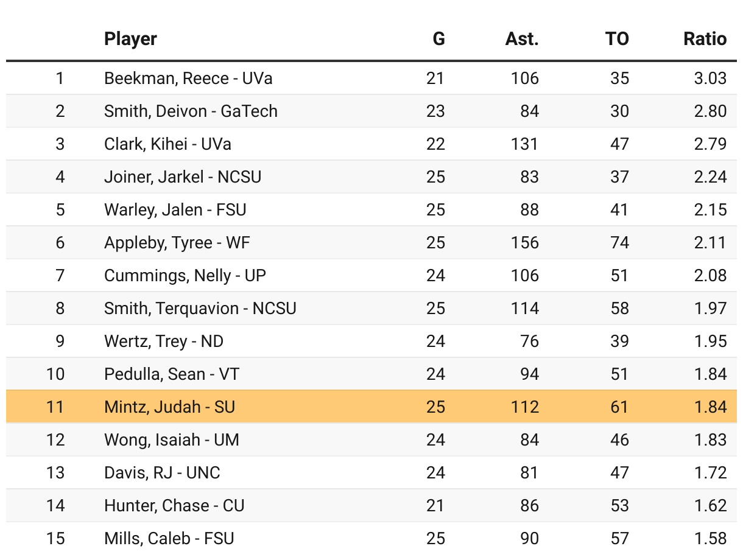Click Joiner, Jarkel - NCSU name

coord(183,177)
